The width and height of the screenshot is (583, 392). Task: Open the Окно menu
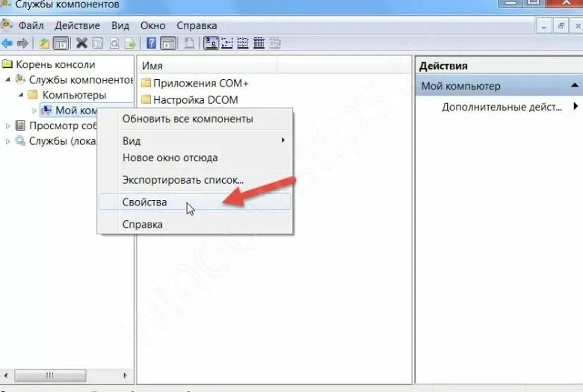click(x=152, y=25)
